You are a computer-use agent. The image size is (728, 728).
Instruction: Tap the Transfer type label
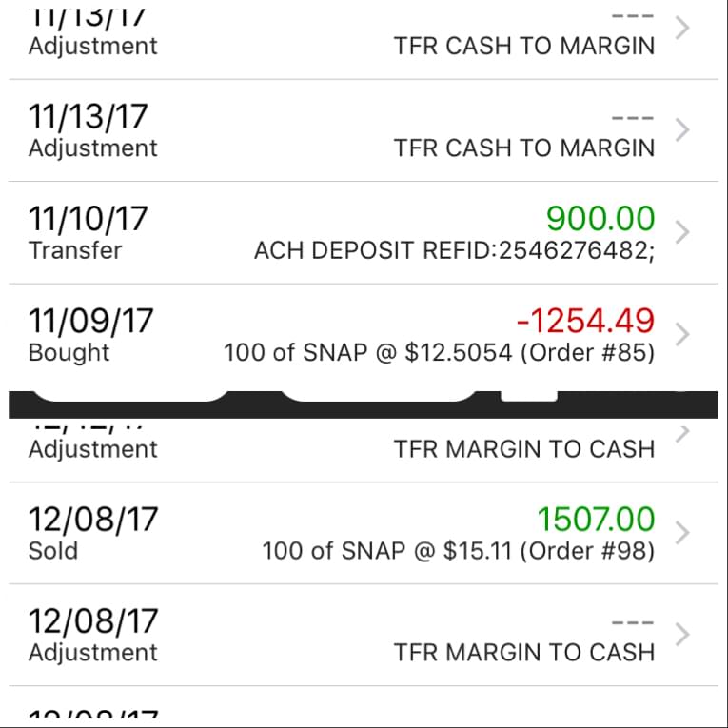click(x=75, y=251)
